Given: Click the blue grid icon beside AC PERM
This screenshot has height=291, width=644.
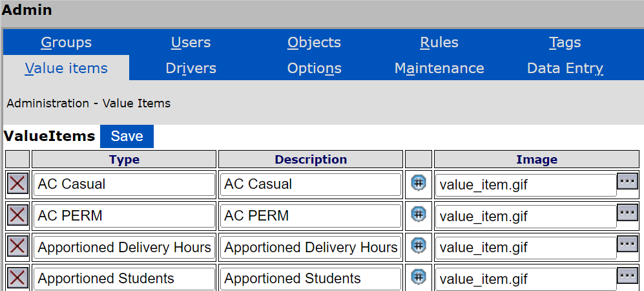Looking at the screenshot, I should click(x=419, y=214).
